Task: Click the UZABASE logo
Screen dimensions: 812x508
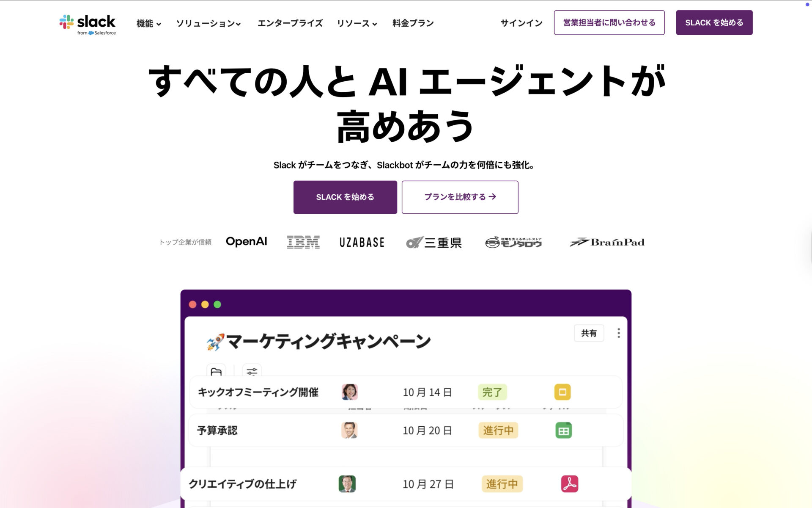Action: coord(362,243)
